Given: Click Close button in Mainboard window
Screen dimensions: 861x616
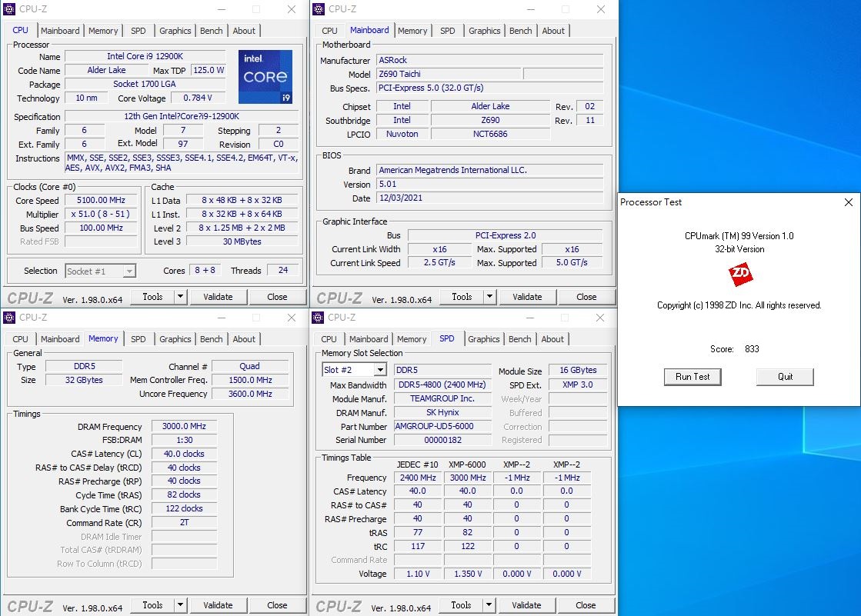Looking at the screenshot, I should 586,297.
